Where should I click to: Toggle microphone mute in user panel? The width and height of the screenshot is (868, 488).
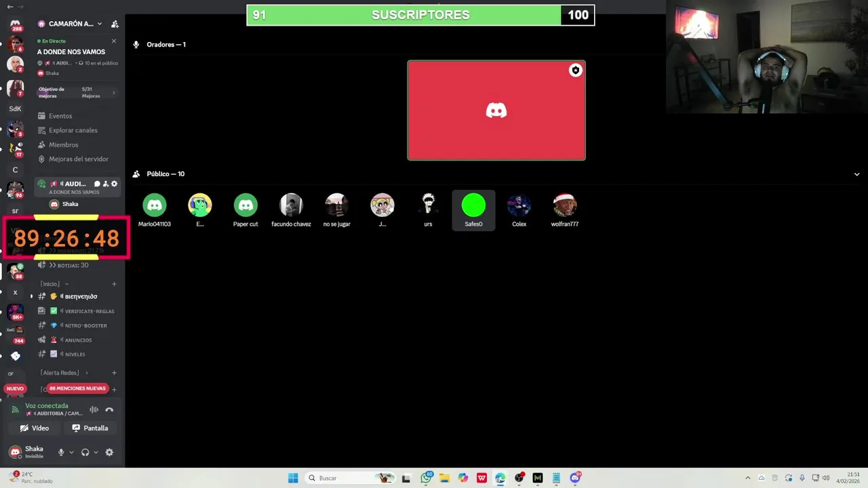61,452
